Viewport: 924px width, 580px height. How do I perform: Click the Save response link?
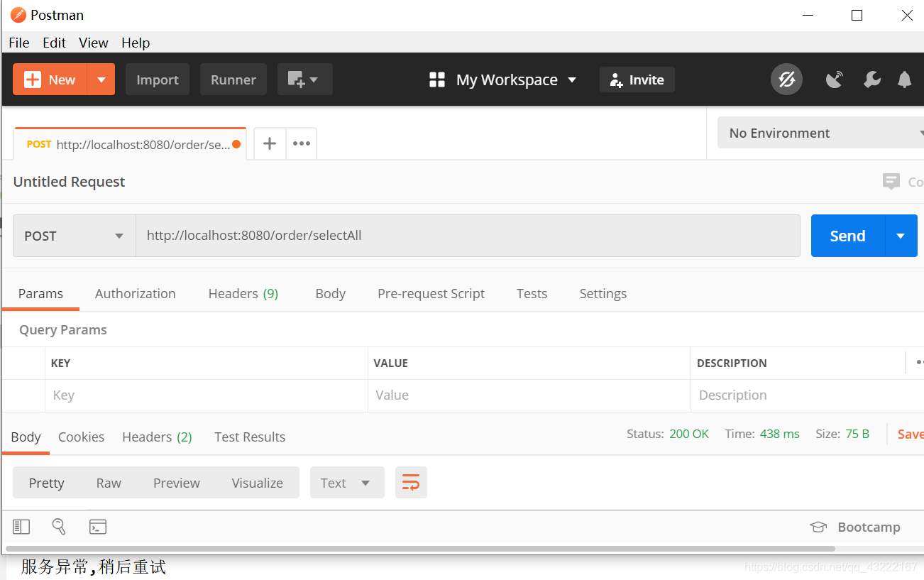pyautogui.click(x=911, y=434)
